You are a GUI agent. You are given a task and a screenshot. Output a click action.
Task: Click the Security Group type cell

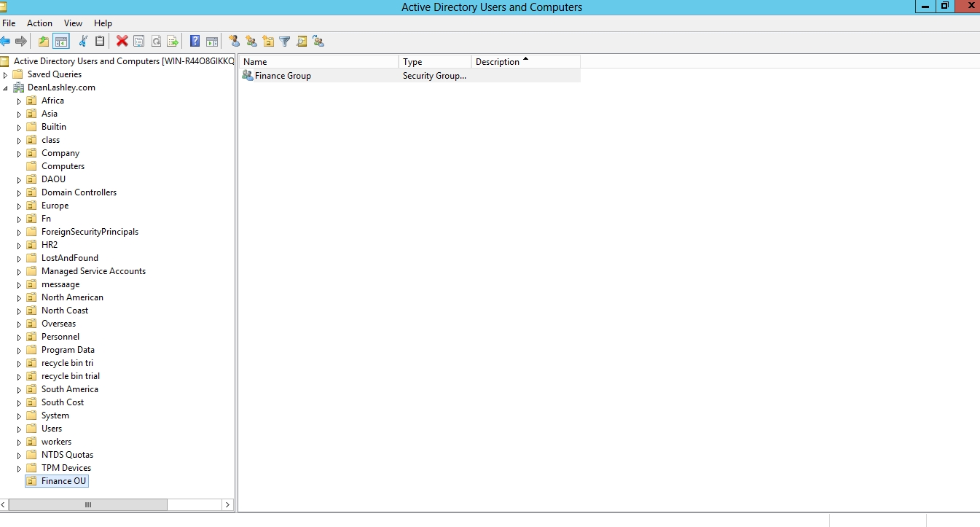pyautogui.click(x=434, y=76)
